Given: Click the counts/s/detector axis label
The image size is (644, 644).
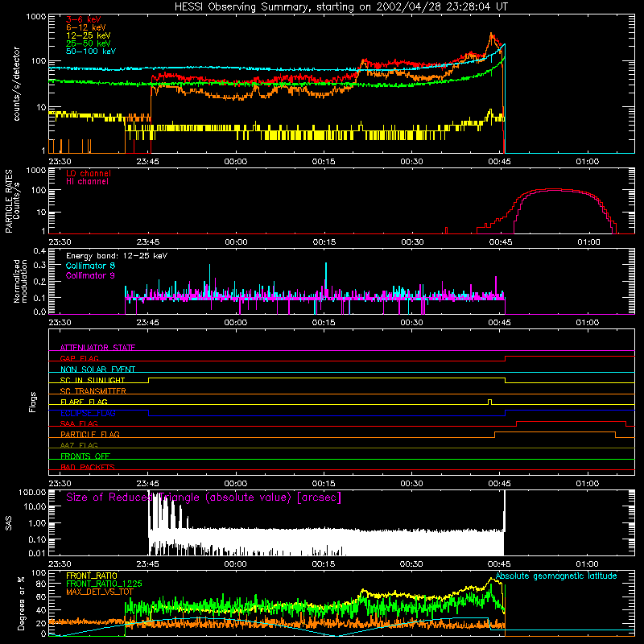Looking at the screenshot, I should point(16,84).
